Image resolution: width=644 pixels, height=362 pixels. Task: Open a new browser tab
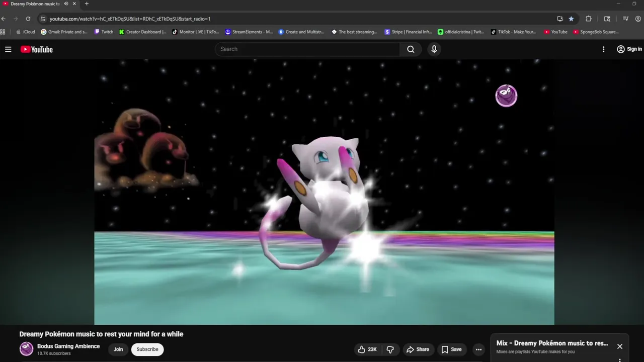tap(87, 4)
